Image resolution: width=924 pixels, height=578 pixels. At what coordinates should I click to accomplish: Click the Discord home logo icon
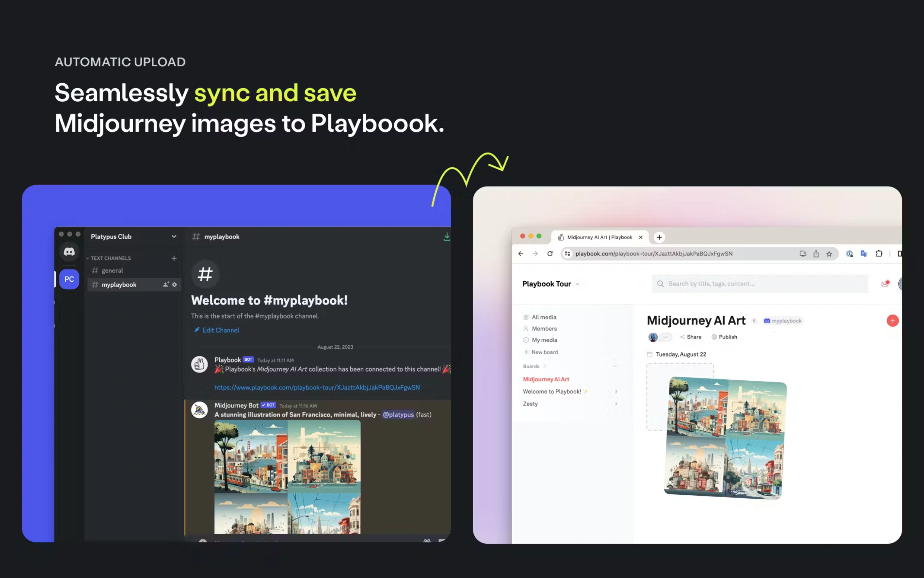point(69,252)
